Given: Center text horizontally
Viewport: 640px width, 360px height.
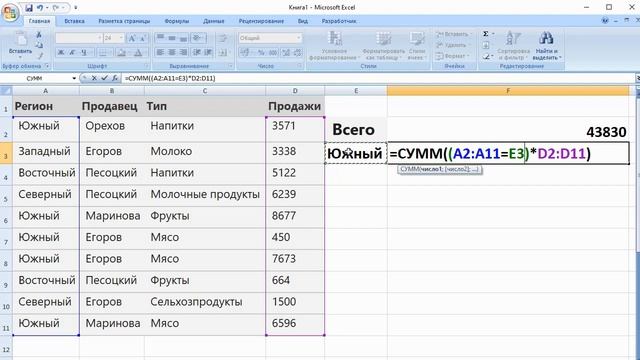Looking at the screenshot, I should pyautogui.click(x=172, y=52).
